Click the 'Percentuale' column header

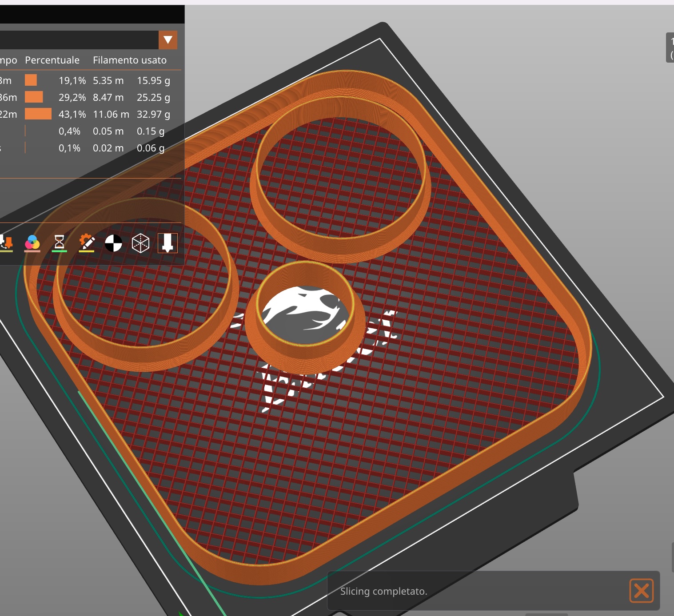[x=52, y=60]
